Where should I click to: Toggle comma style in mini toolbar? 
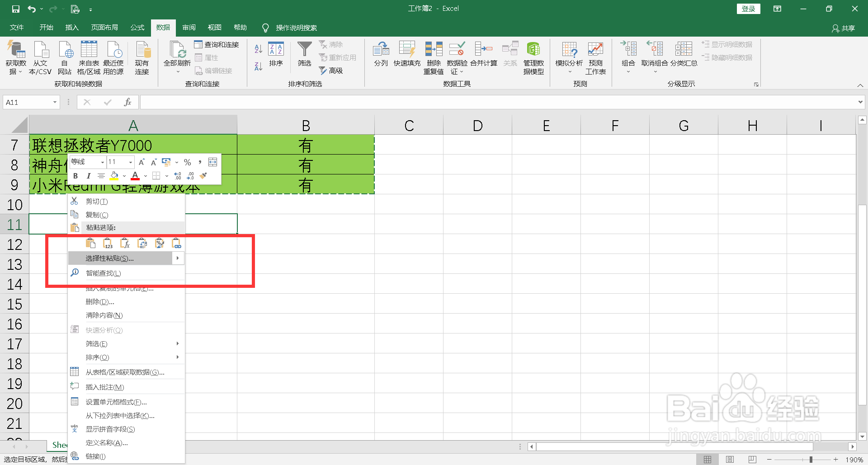pyautogui.click(x=200, y=162)
